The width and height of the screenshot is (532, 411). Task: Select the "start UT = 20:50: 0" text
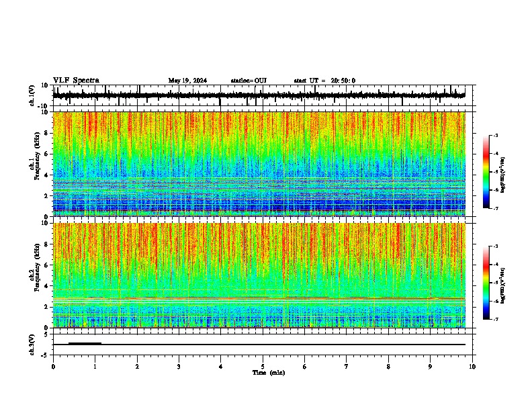tap(324, 81)
